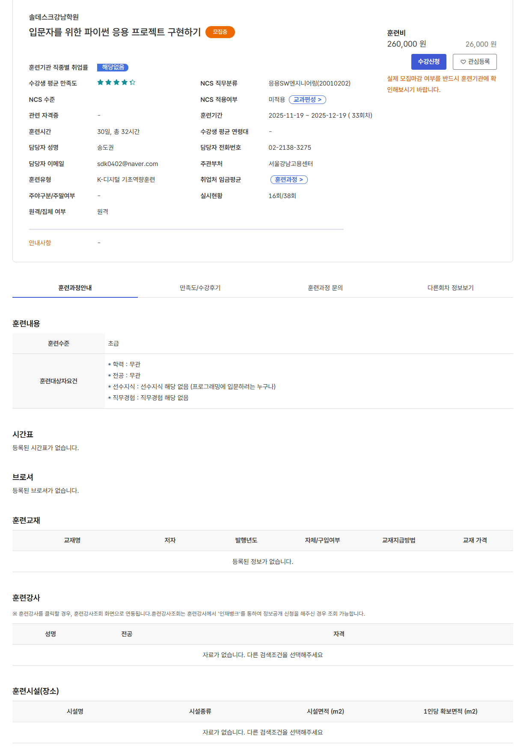Click the empty fifth rating star
Viewport: 532px width, 756px height.
(x=132, y=82)
